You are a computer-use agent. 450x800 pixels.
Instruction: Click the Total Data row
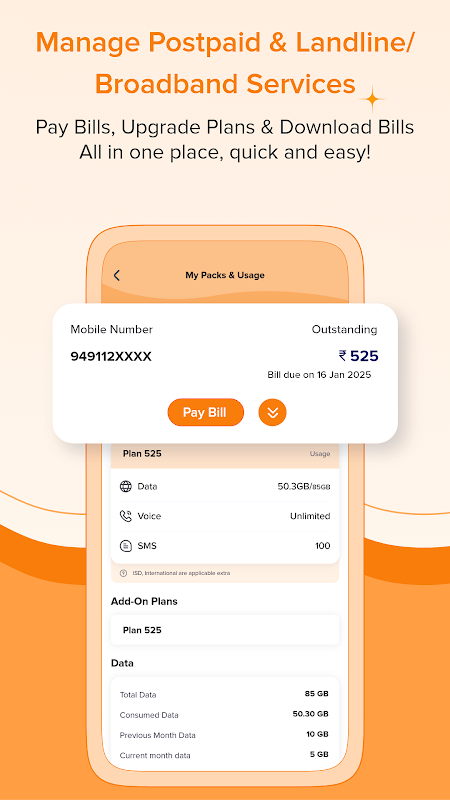pyautogui.click(x=224, y=694)
